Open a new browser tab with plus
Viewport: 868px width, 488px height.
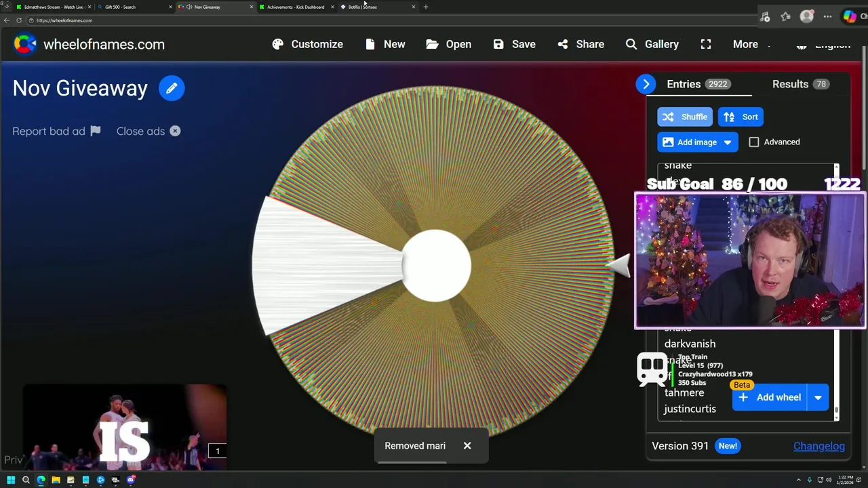[426, 7]
